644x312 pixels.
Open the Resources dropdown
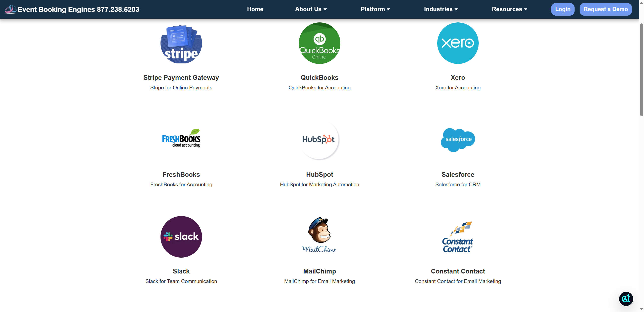[509, 9]
